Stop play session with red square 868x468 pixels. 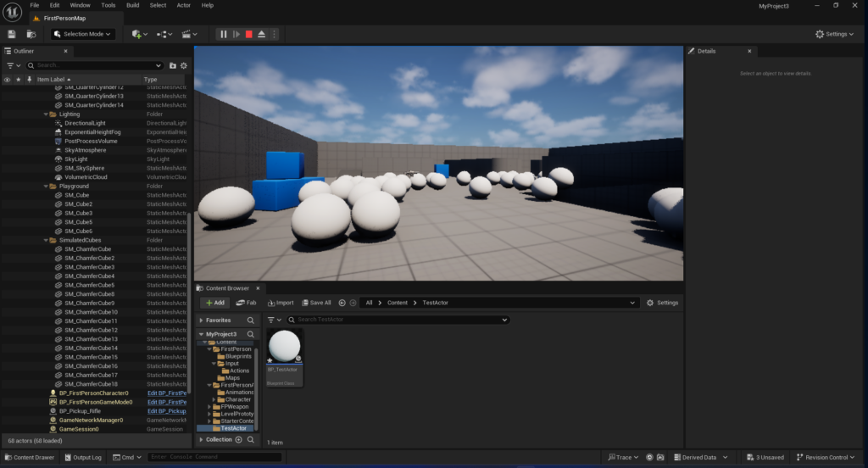pyautogui.click(x=249, y=34)
